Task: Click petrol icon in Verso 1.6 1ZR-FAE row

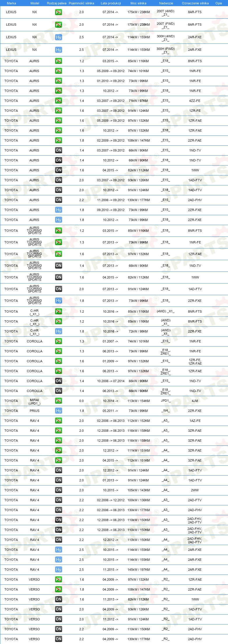Action: 59,579
